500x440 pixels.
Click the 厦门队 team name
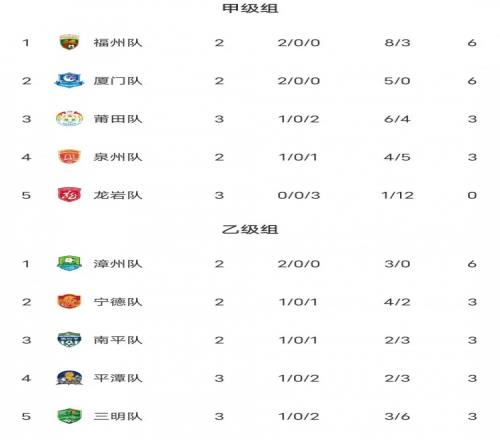coord(118,81)
